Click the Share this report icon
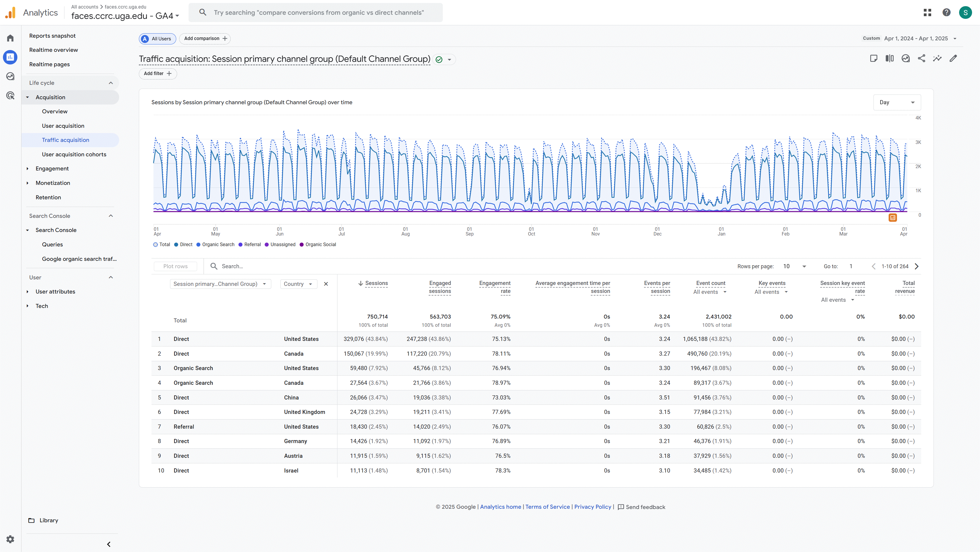 921,58
